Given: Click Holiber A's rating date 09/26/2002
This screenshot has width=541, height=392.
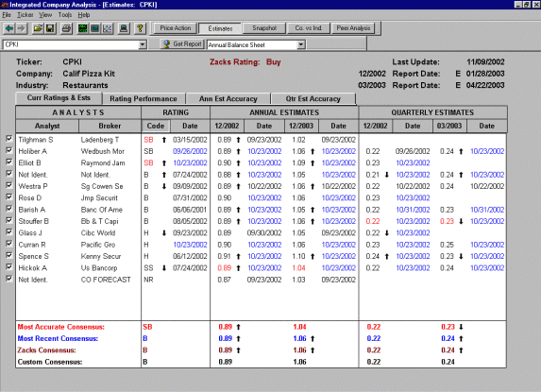Looking at the screenshot, I should 190,151.
